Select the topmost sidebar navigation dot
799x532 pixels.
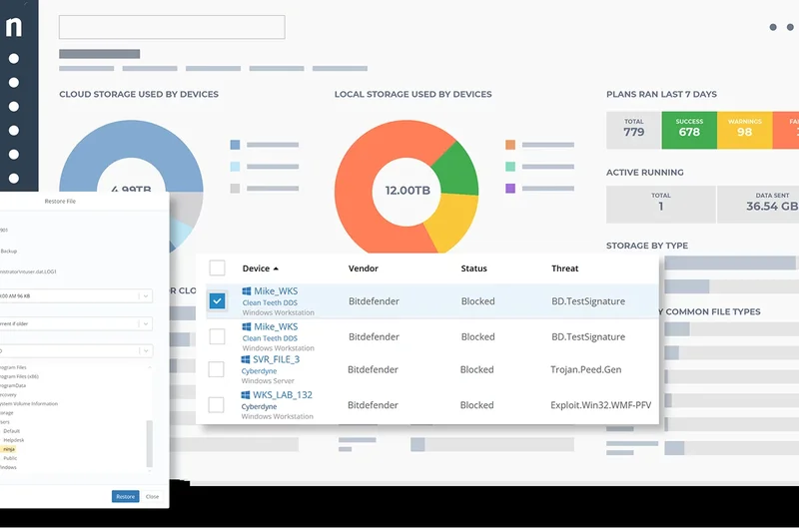pos(14,59)
